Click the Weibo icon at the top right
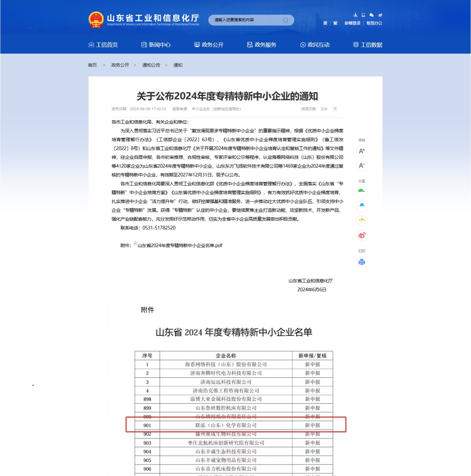 coord(380,15)
